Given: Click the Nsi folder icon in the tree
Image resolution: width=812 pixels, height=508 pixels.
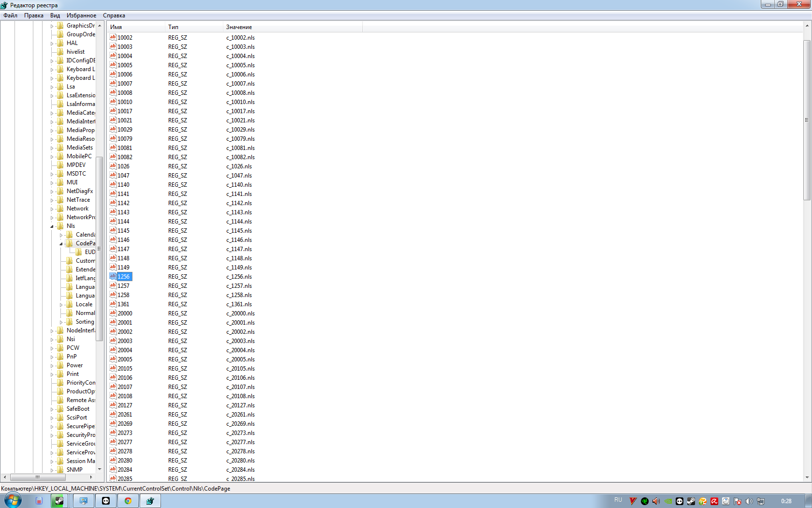Looking at the screenshot, I should tap(60, 339).
